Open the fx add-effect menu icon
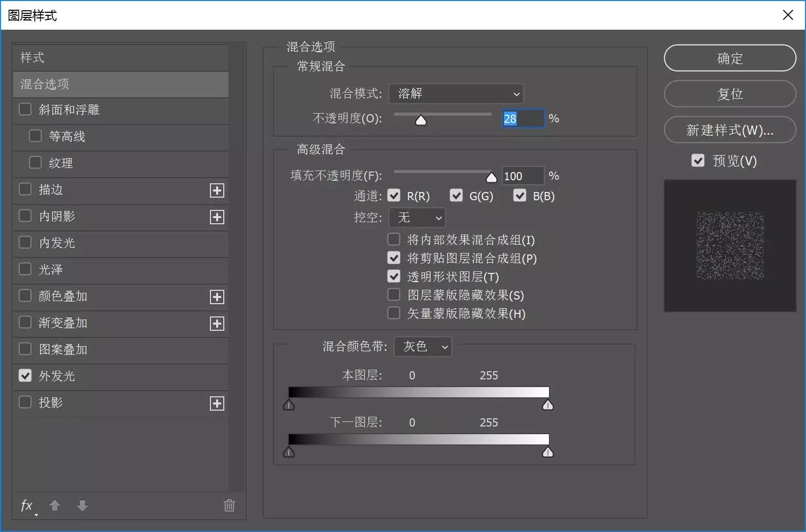Viewport: 806px width, 532px height. coord(28,506)
